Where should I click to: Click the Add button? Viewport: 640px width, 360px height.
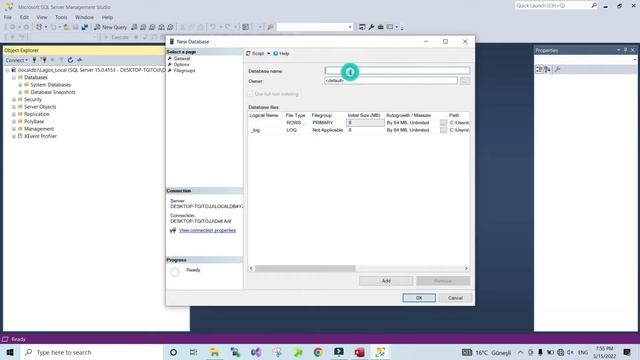pyautogui.click(x=386, y=281)
